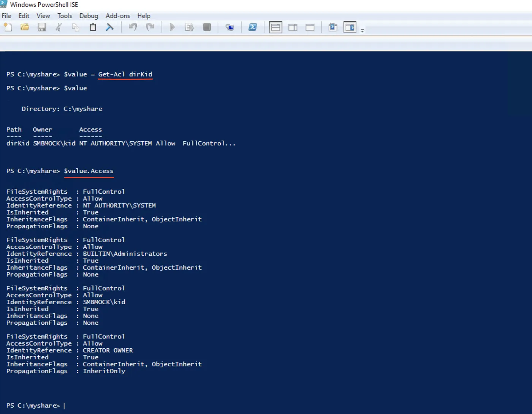The width and height of the screenshot is (532, 414).
Task: Click the Paste clipboard icon
Action: click(93, 27)
